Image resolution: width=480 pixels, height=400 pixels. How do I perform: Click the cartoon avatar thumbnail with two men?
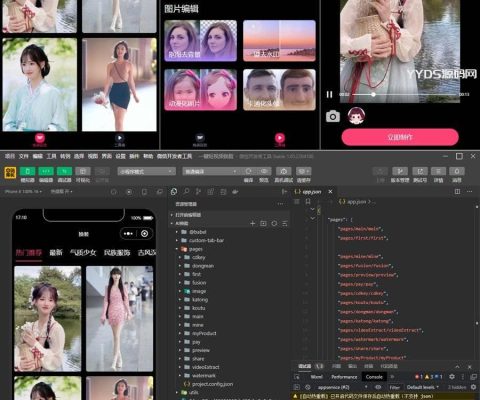point(279,90)
